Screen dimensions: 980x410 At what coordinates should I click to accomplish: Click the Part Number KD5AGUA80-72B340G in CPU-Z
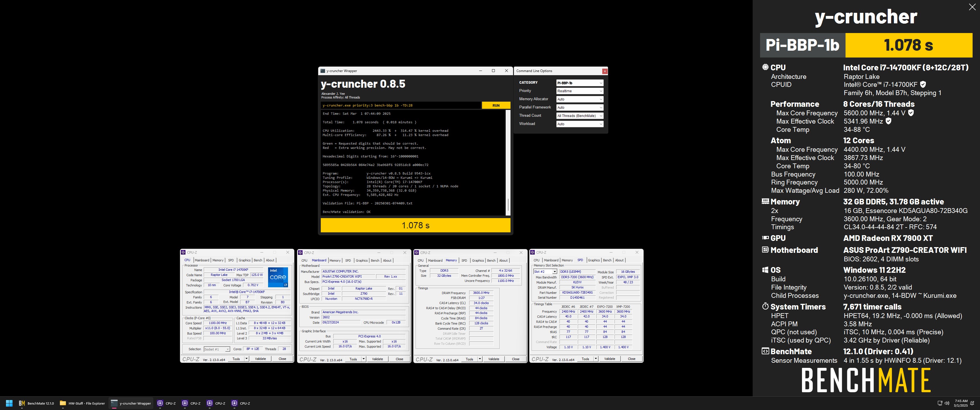coord(577,292)
